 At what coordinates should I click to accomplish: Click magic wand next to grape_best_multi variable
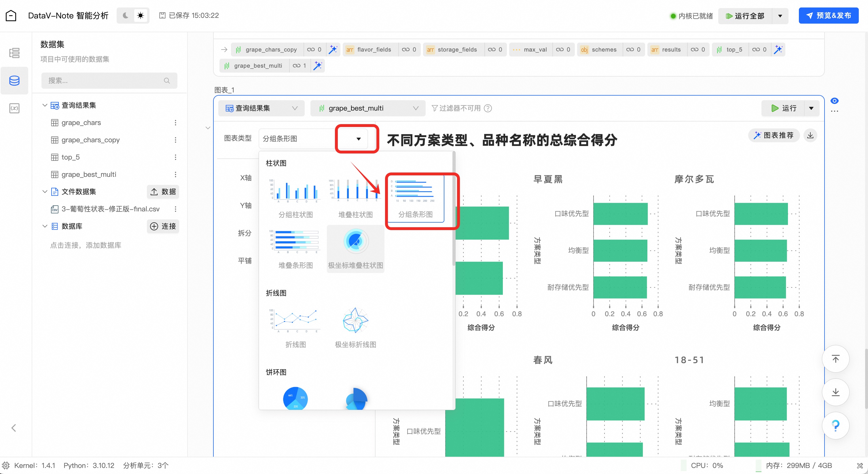click(317, 66)
